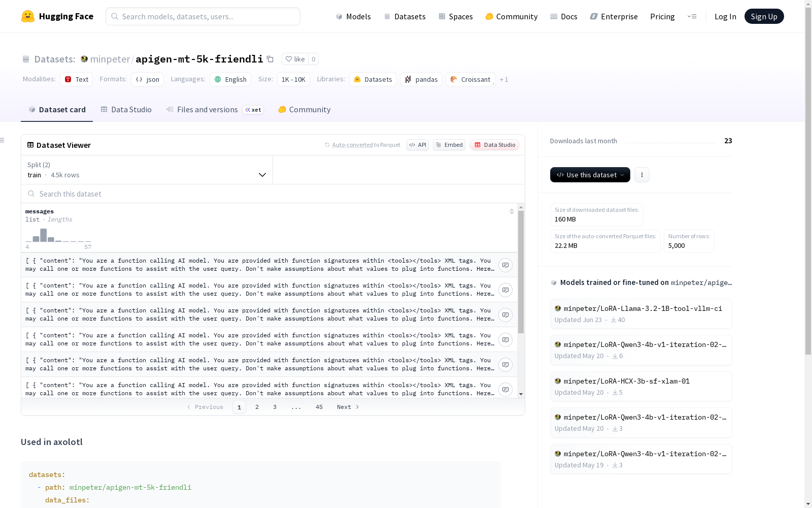
Task: Open the Models menu
Action: (353, 16)
